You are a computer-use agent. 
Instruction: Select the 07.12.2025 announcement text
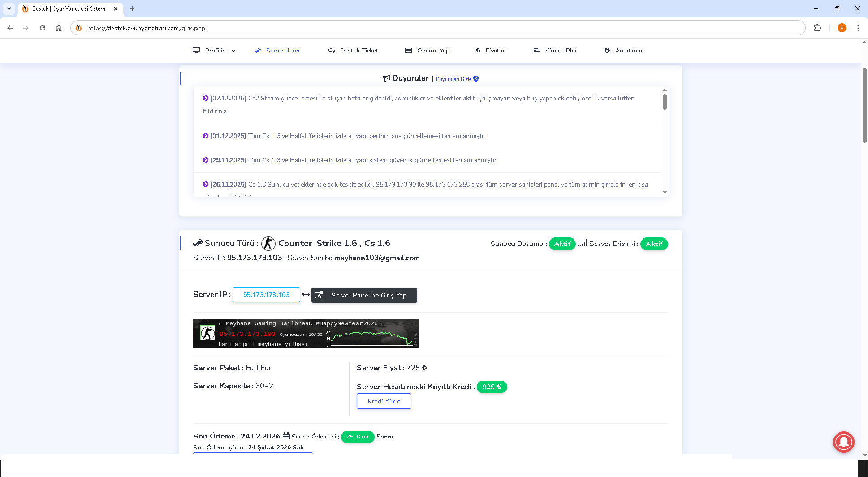tap(419, 104)
